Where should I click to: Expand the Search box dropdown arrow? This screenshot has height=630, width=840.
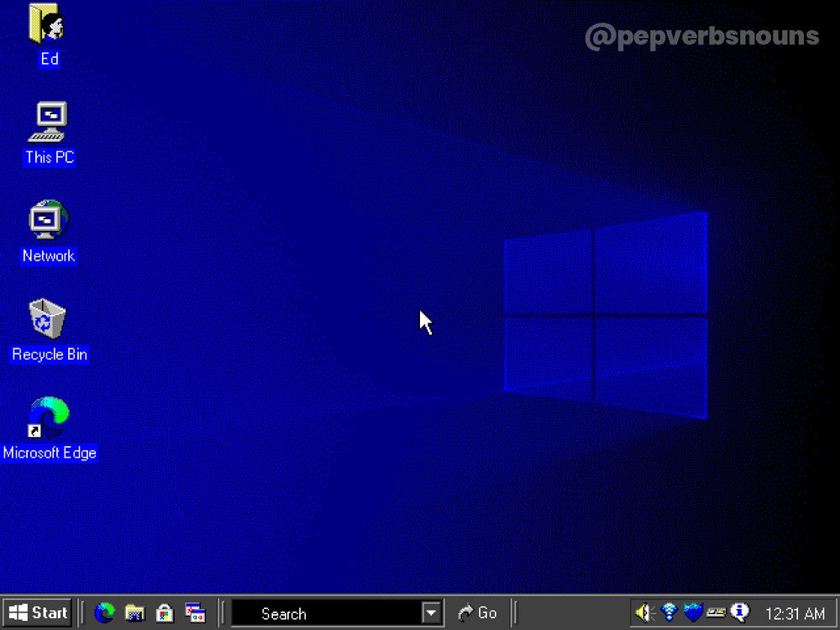tap(431, 613)
